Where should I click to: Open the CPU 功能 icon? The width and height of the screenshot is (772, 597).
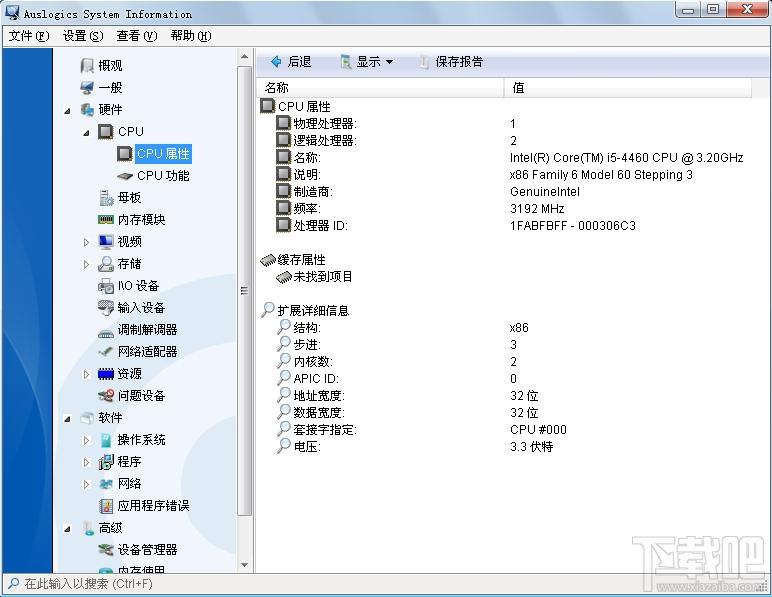pos(125,176)
